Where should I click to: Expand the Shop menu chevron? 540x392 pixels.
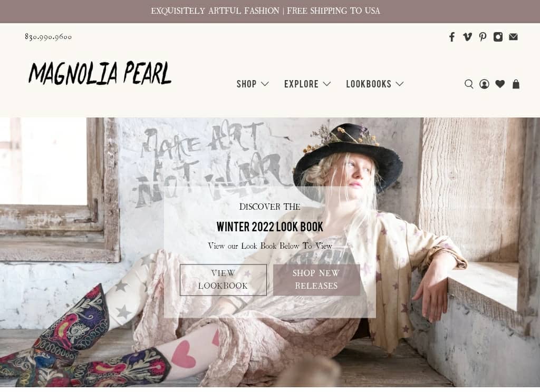[x=265, y=84]
